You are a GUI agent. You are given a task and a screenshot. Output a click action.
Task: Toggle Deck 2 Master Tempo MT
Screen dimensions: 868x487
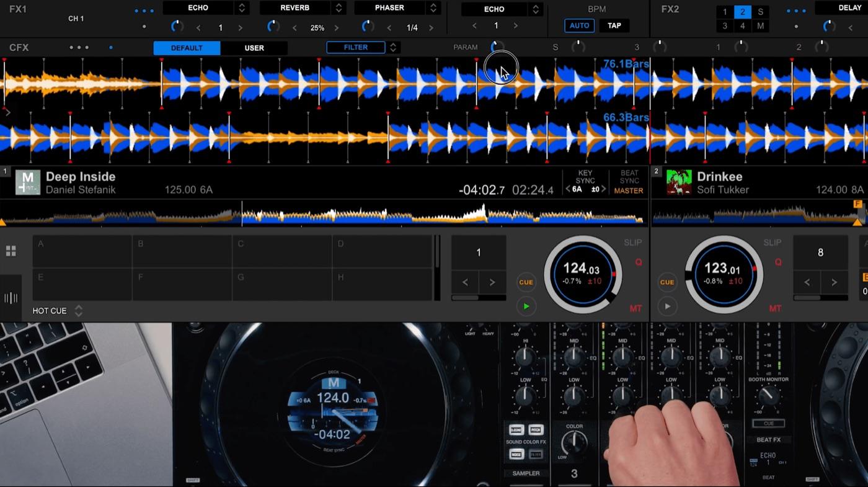tap(775, 308)
